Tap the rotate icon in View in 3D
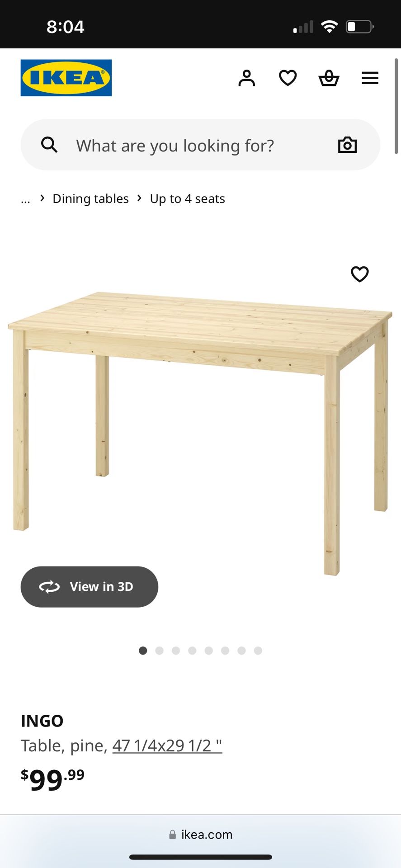This screenshot has height=868, width=401. (x=49, y=587)
